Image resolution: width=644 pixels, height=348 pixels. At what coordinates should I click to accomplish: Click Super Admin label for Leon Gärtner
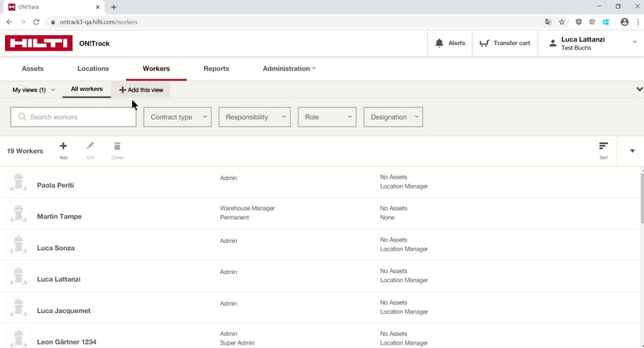pos(237,343)
